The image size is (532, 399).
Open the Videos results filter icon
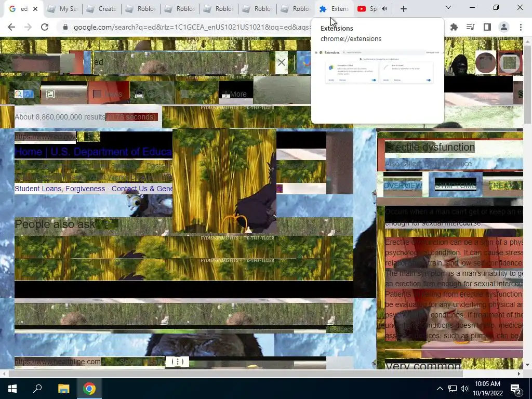(139, 95)
